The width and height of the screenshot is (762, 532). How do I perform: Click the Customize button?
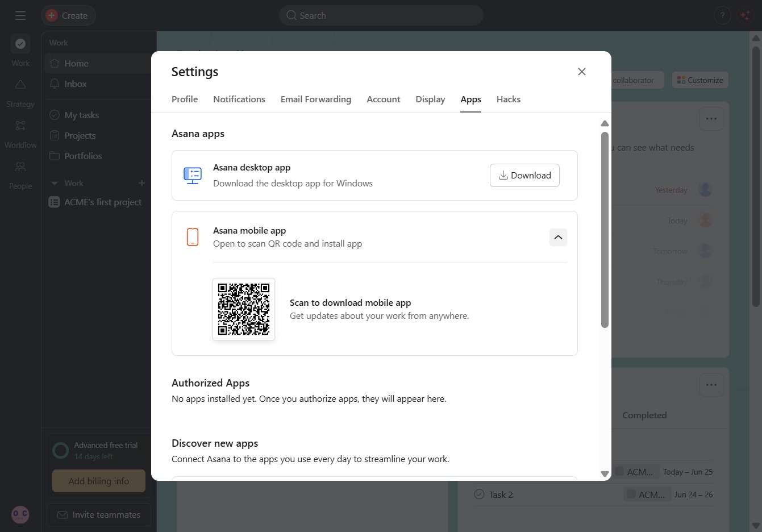click(700, 80)
